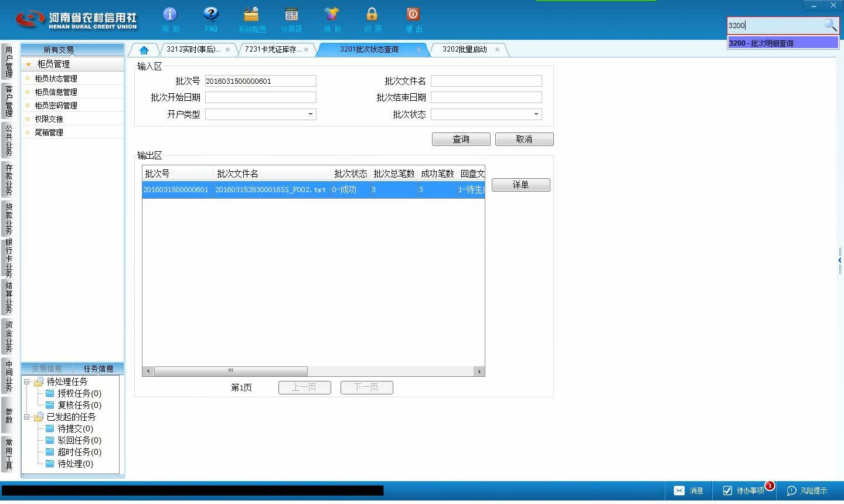The width and height of the screenshot is (844, 504).
Task: Select 待提交(0) task item
Action: pos(70,428)
